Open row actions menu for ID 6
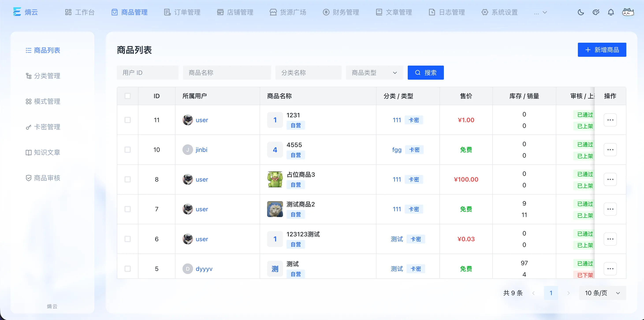644x320 pixels. pyautogui.click(x=610, y=239)
